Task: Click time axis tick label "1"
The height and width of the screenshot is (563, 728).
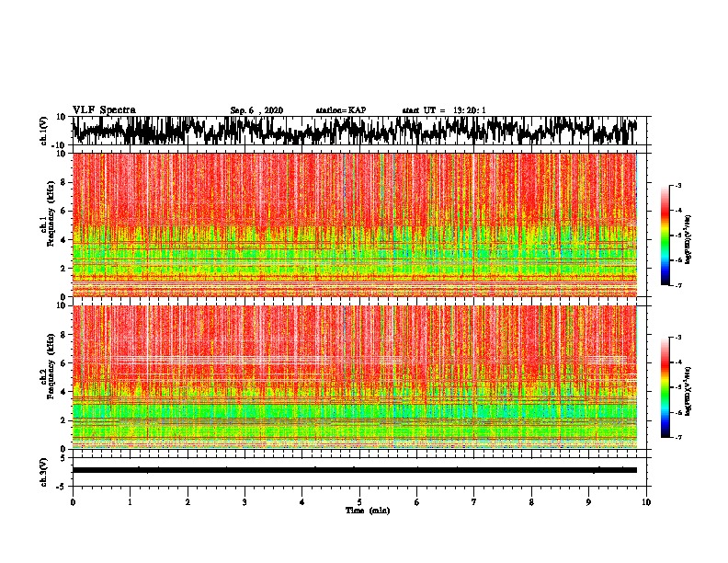Action: [x=130, y=502]
